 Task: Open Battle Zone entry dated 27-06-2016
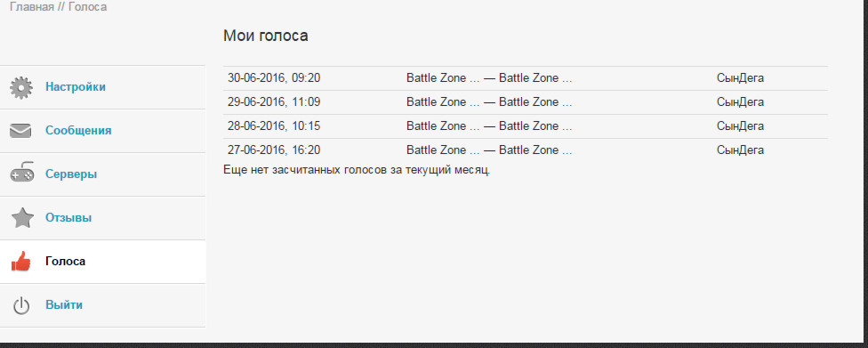coord(489,150)
